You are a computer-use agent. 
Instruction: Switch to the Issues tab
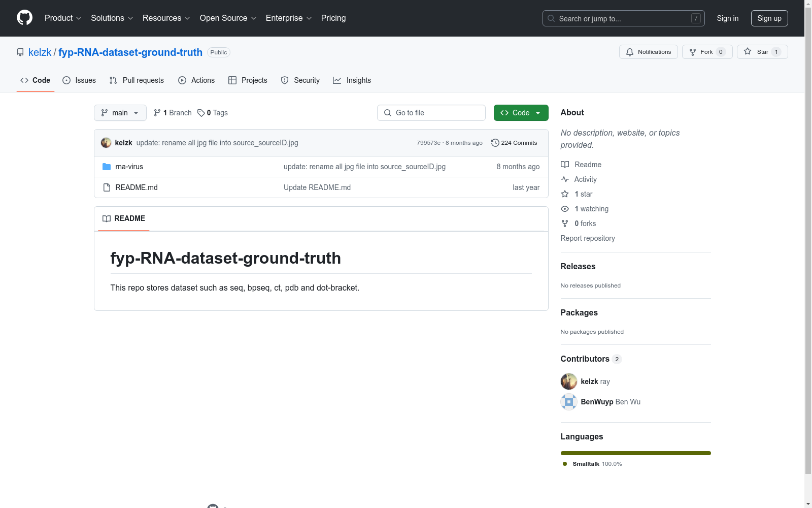point(79,80)
